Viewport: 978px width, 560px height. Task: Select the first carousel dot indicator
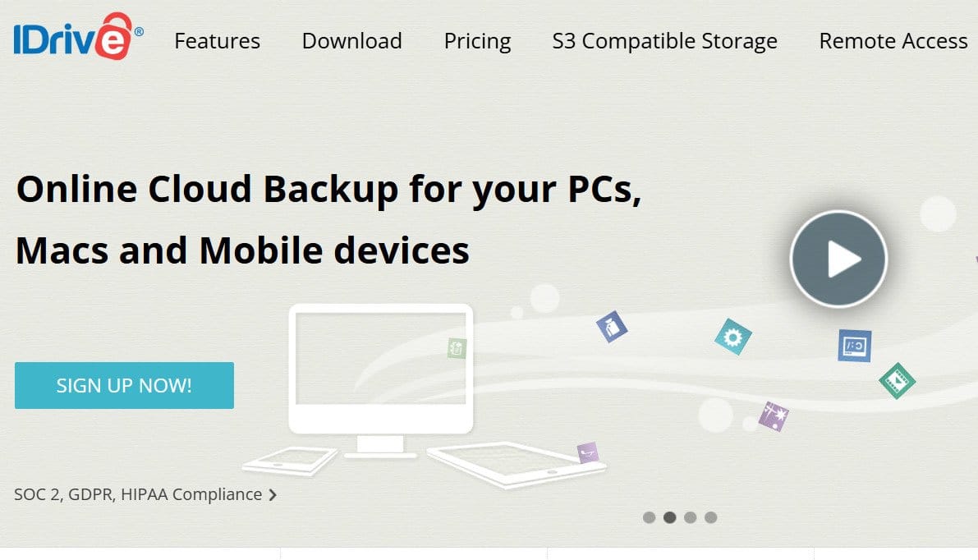[x=650, y=517]
